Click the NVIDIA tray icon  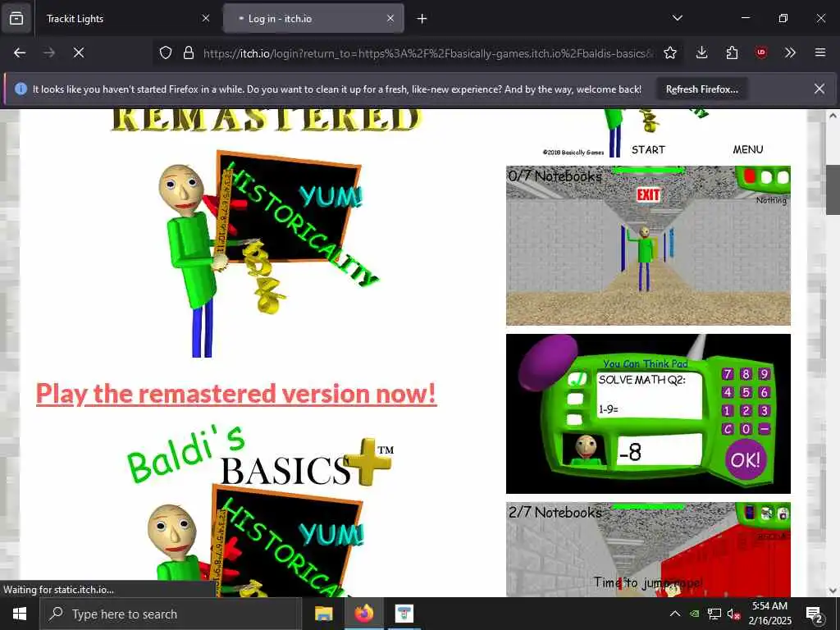695,614
